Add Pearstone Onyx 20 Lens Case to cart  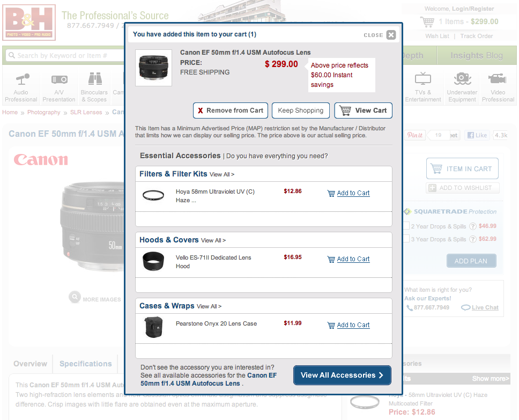pyautogui.click(x=353, y=325)
